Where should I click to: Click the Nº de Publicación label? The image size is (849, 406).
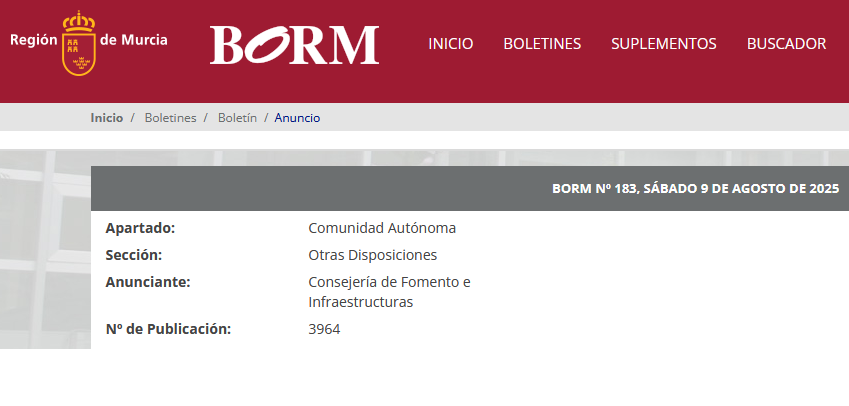(168, 329)
